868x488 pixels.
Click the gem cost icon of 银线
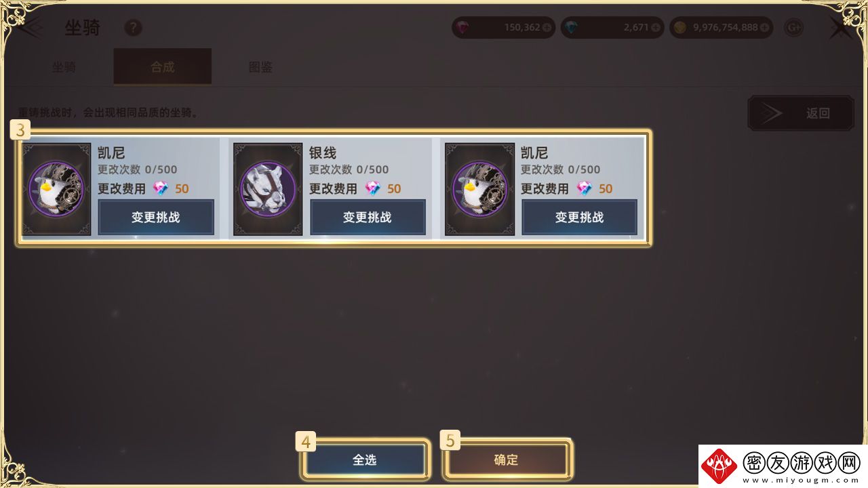click(x=373, y=188)
